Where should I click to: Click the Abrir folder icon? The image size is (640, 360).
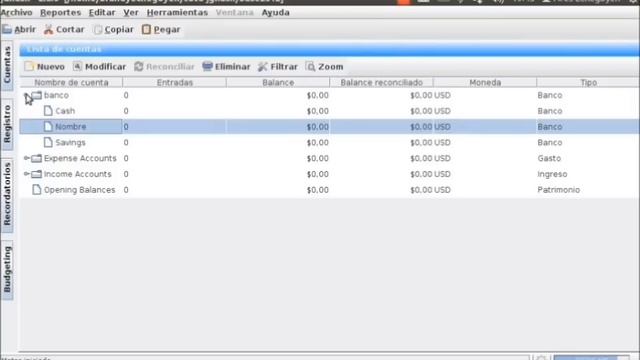[x=7, y=29]
